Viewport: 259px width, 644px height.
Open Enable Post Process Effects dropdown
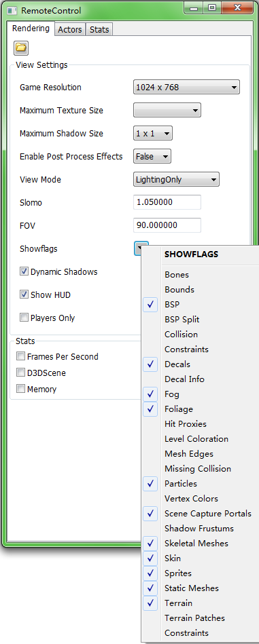tap(152, 157)
